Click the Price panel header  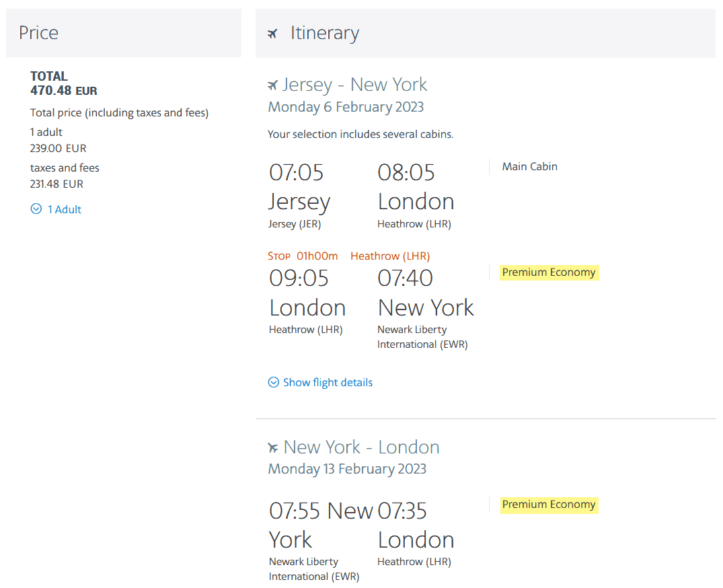123,33
